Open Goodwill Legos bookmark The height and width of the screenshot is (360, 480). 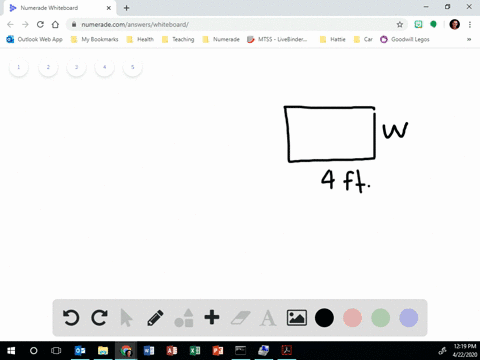click(x=405, y=39)
